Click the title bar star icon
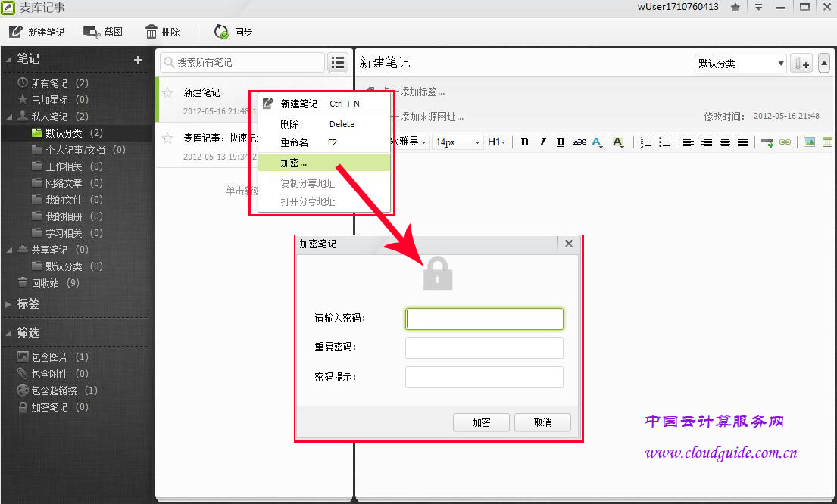The height and width of the screenshot is (504, 837). pos(735,8)
